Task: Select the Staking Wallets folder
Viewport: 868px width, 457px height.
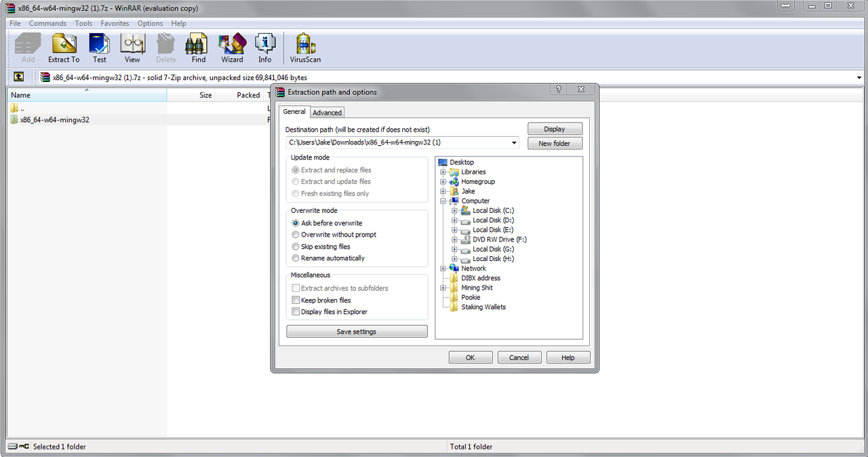Action: click(x=484, y=307)
